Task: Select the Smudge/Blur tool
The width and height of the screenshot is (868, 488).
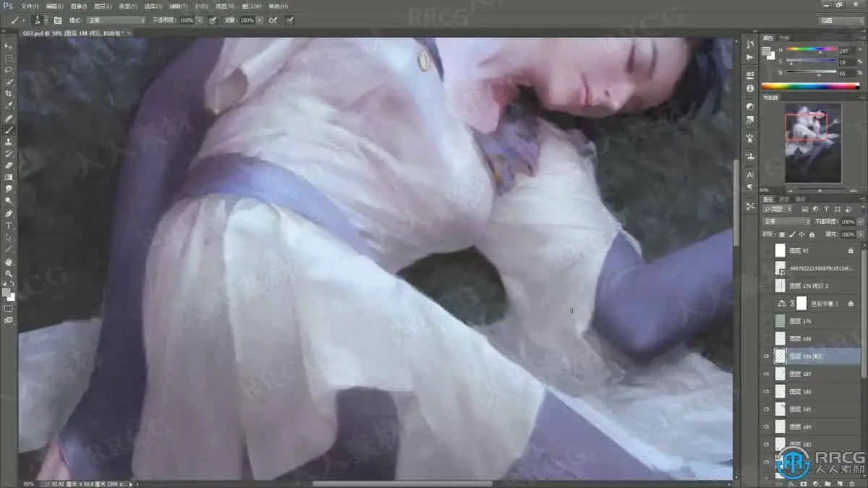Action: [x=9, y=189]
